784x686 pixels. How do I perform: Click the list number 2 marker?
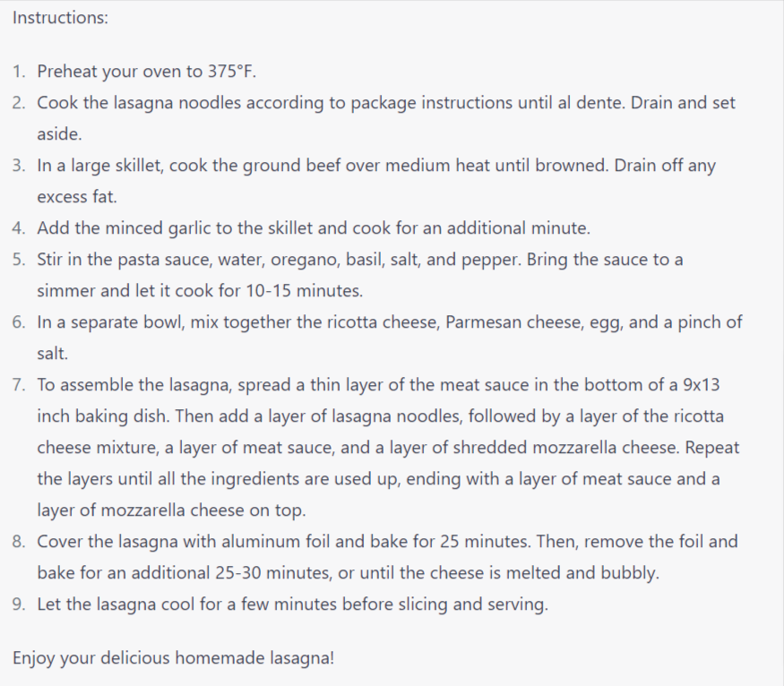19,103
